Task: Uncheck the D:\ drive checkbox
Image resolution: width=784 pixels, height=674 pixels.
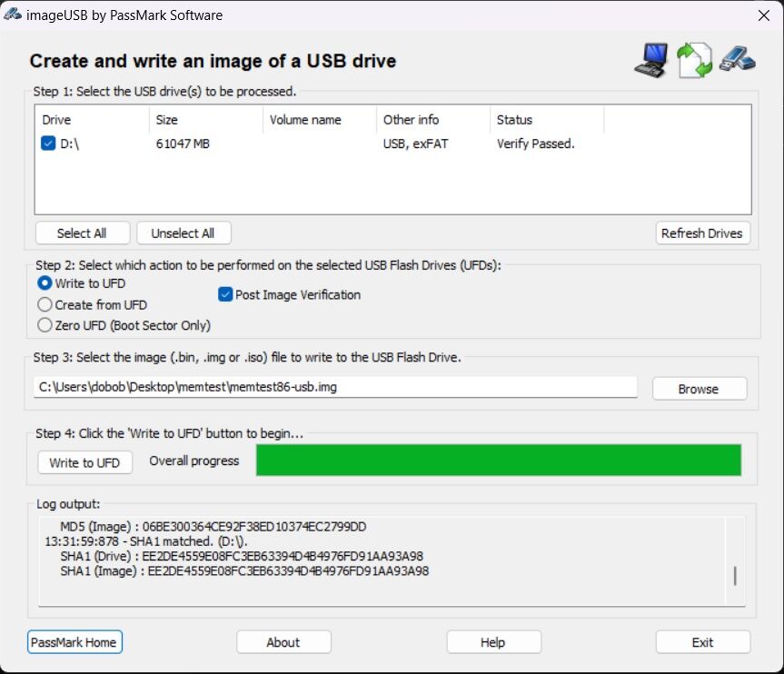Action: pyautogui.click(x=48, y=144)
